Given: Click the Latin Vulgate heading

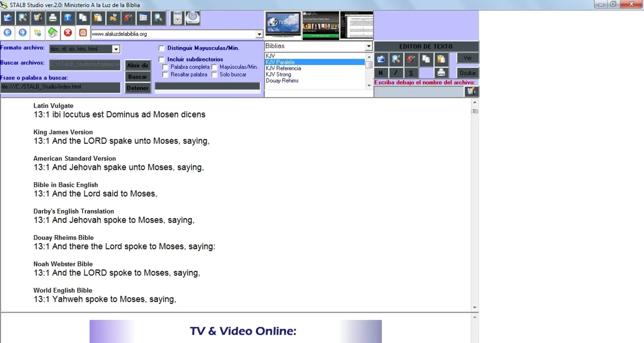Looking at the screenshot, I should point(53,105).
